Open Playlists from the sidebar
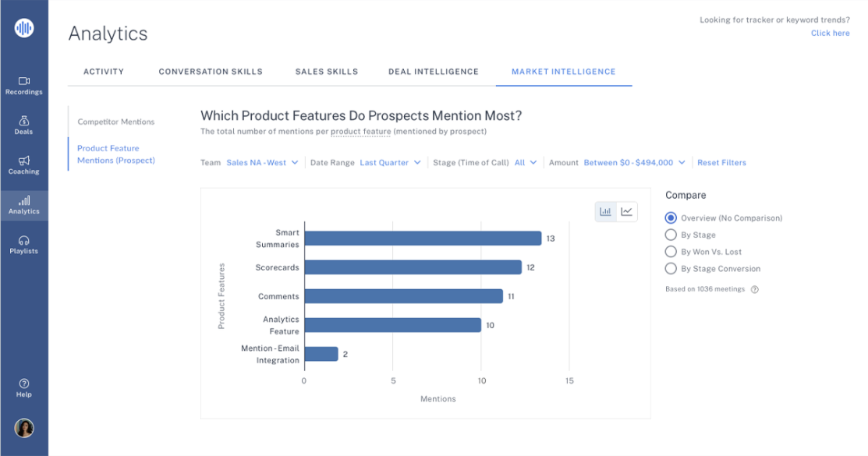The image size is (868, 456). (23, 245)
